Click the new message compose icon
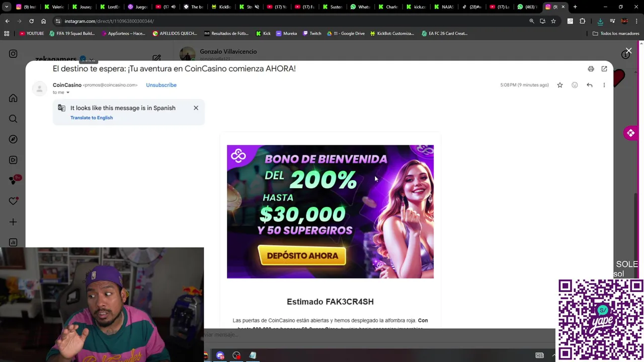 [156, 58]
